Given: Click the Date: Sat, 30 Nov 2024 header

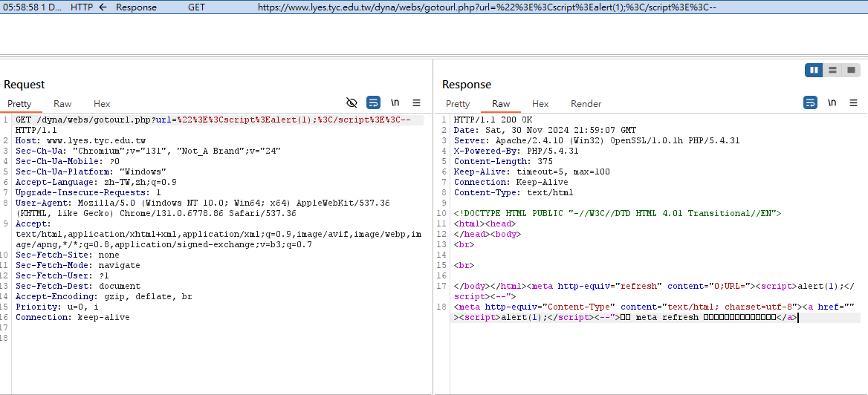Looking at the screenshot, I should [x=545, y=131].
